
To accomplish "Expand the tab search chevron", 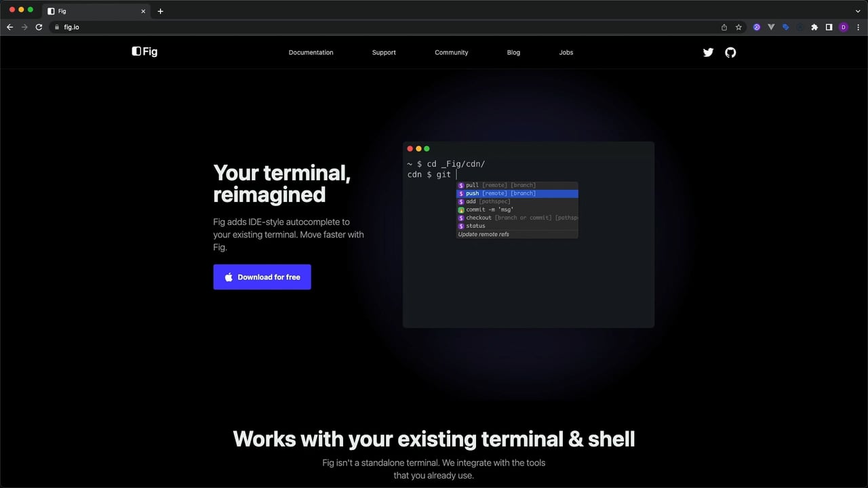I will pos(858,11).
